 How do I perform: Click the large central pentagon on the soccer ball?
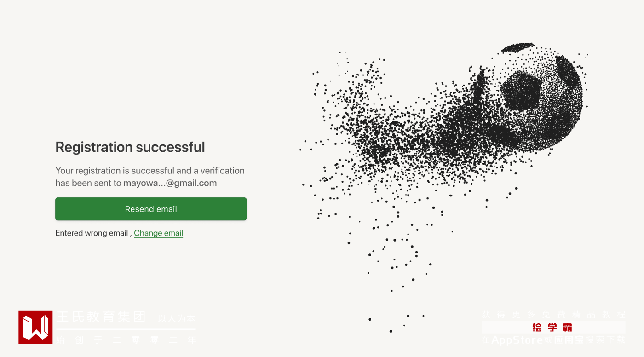click(520, 90)
